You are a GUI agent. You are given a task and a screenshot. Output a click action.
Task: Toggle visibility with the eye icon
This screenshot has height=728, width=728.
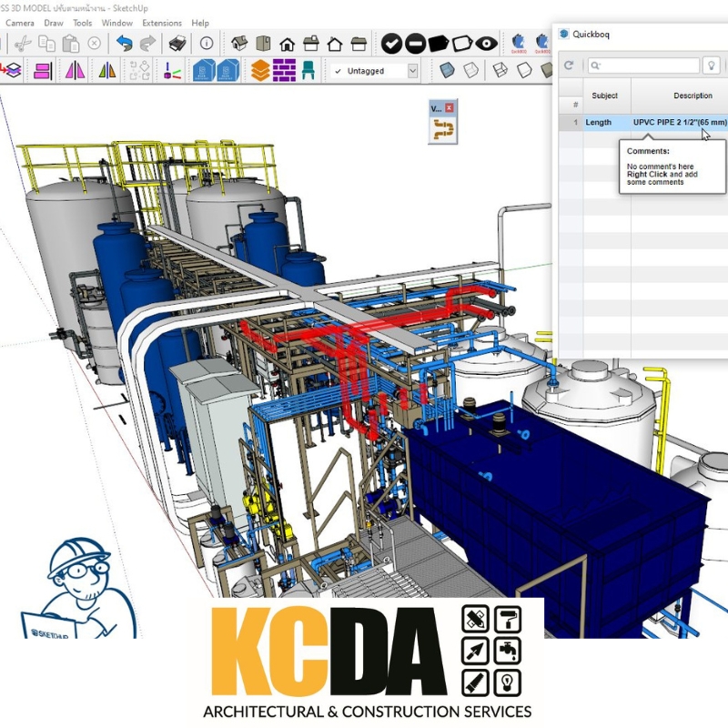pos(487,44)
